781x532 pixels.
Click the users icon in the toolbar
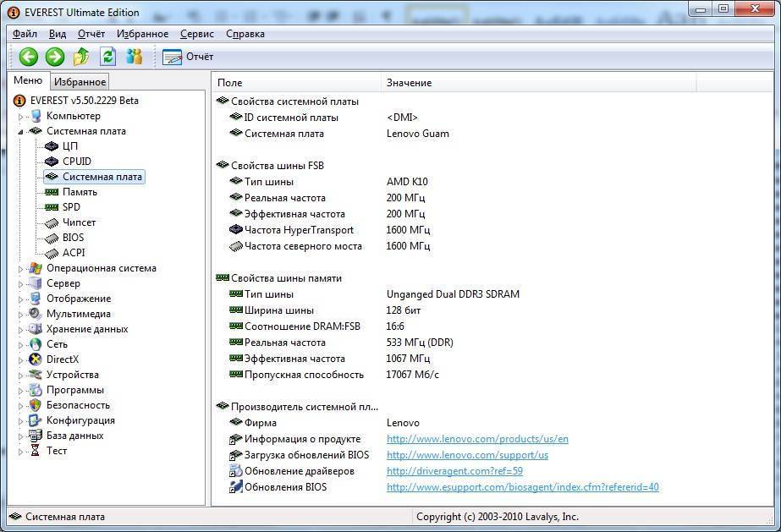[x=134, y=57]
